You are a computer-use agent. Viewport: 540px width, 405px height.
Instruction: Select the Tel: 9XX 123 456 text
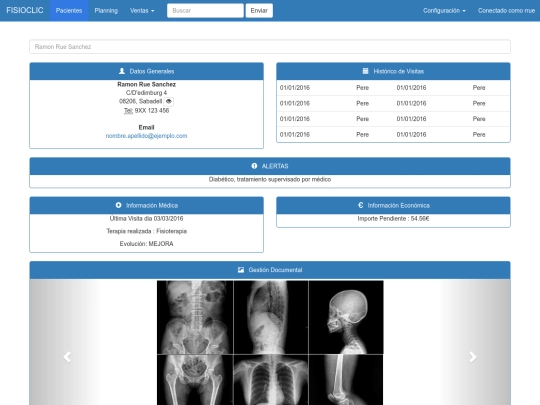tap(146, 111)
